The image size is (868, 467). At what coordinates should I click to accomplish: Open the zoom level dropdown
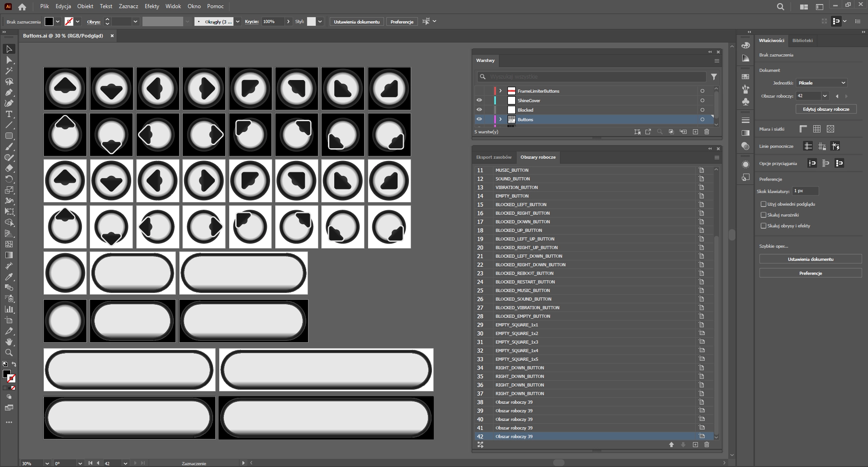(x=47, y=463)
